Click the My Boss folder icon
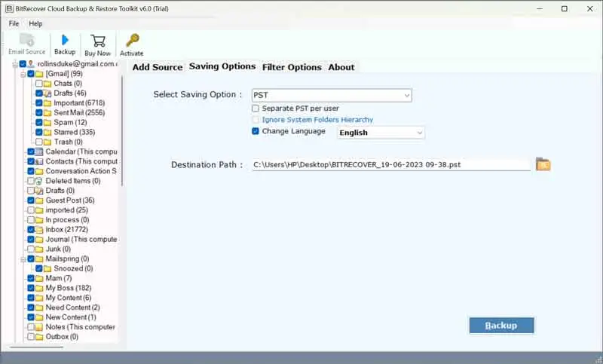This screenshot has width=603, height=364. 39,289
